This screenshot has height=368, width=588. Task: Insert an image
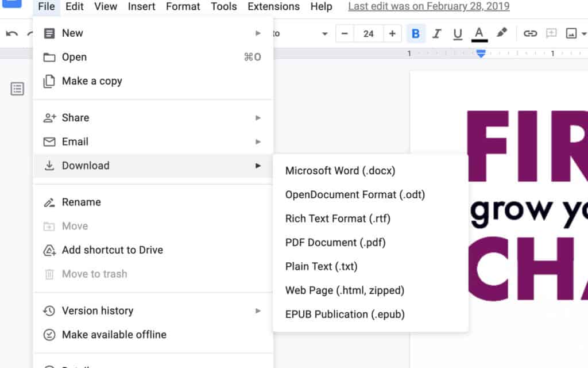[x=571, y=33]
